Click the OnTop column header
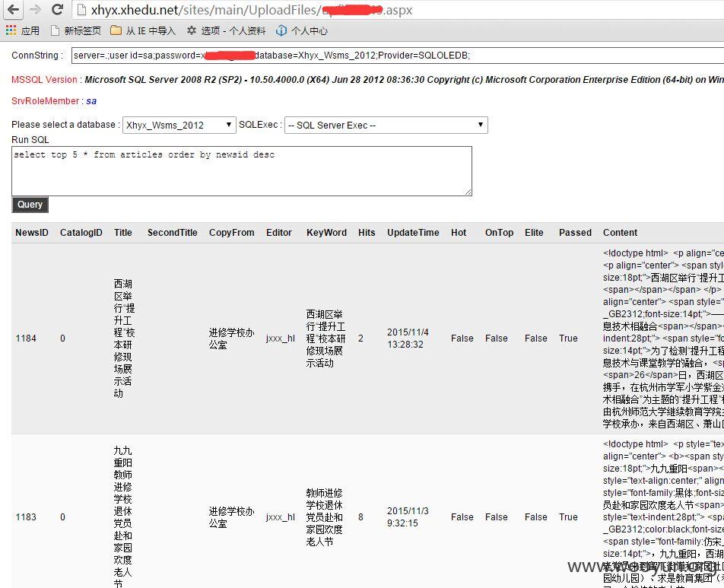 (499, 233)
